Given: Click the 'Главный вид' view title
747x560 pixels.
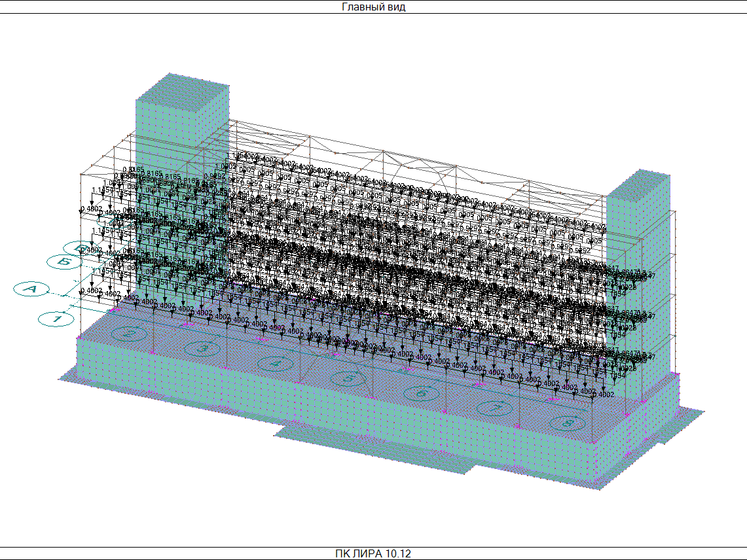Looking at the screenshot, I should 373,7.
